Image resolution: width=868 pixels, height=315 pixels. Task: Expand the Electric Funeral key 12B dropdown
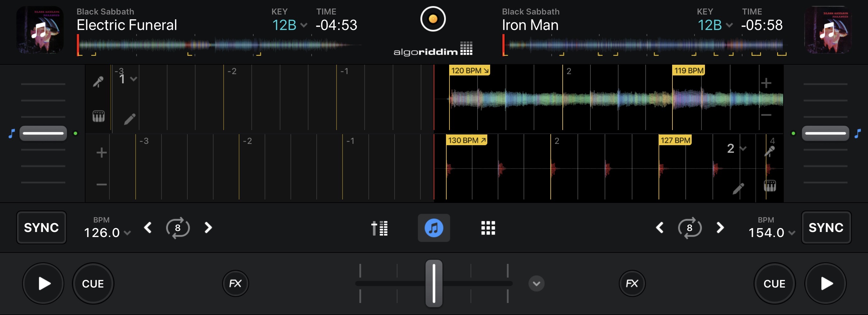[x=290, y=25]
